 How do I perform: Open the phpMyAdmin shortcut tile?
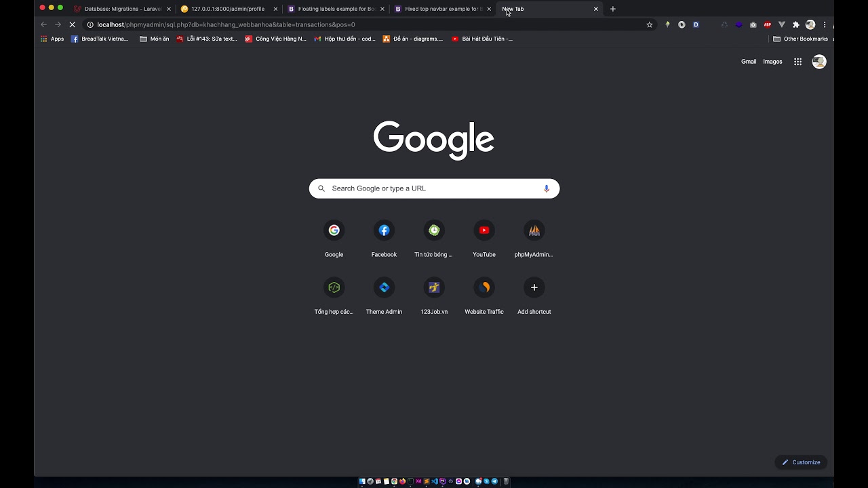(534, 239)
